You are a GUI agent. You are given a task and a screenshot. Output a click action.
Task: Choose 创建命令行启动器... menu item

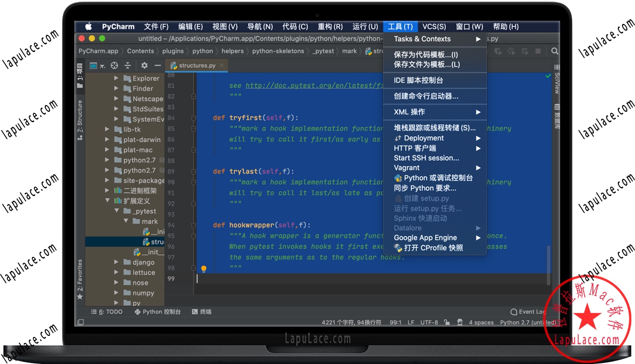pos(435,96)
